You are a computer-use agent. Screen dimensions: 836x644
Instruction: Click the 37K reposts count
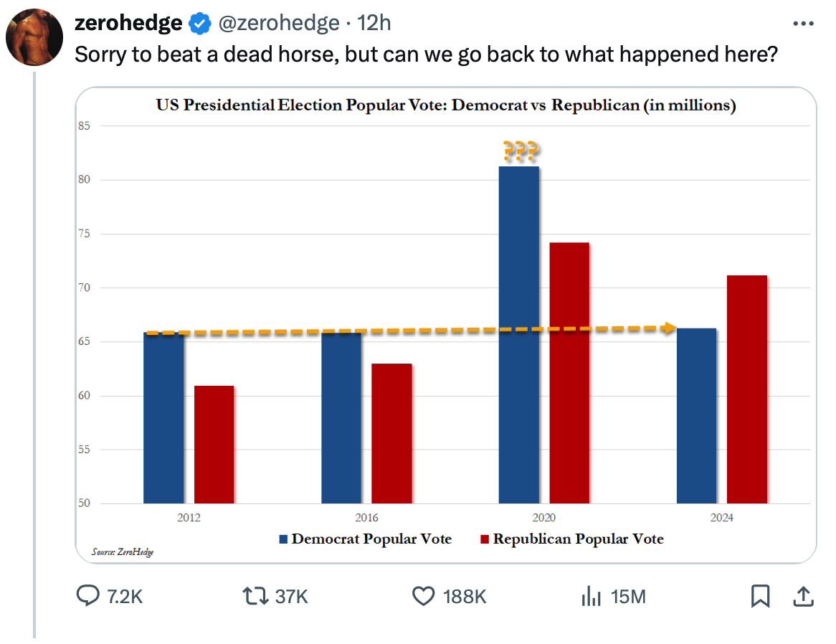[x=291, y=597]
